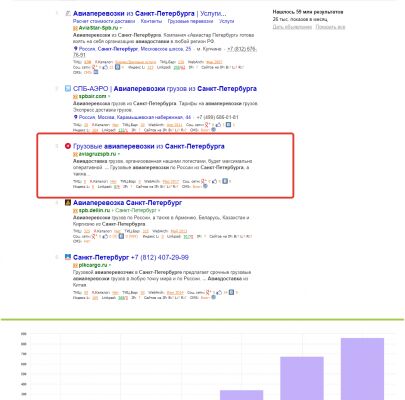Click the plkcargo.ru green URL
This screenshot has width=405, height=400.
(x=93, y=265)
